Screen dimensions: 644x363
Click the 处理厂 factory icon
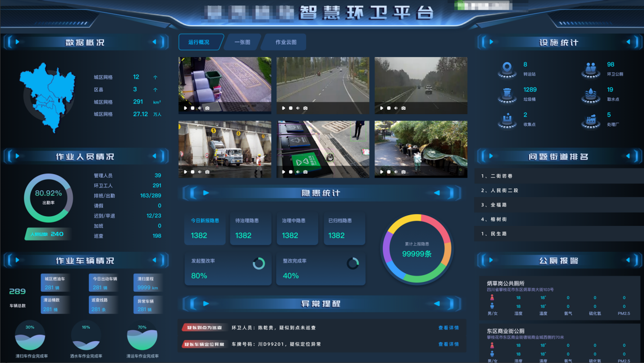coord(590,120)
